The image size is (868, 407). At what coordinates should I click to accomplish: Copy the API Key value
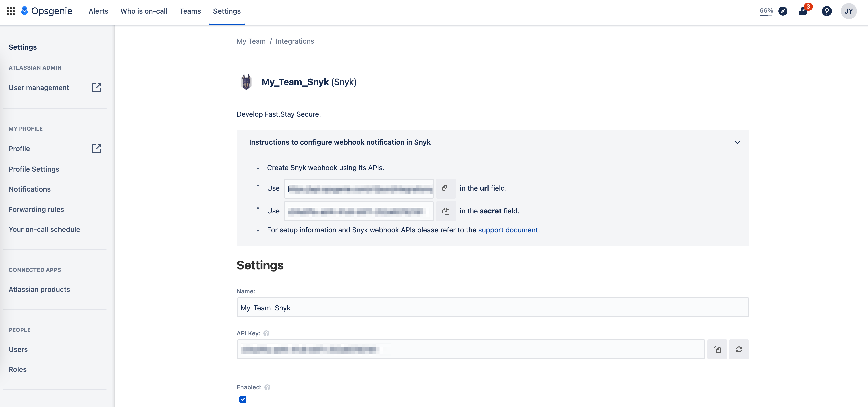point(717,349)
